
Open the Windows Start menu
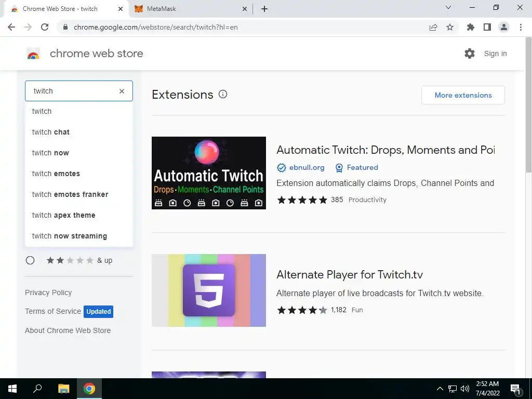click(x=12, y=389)
